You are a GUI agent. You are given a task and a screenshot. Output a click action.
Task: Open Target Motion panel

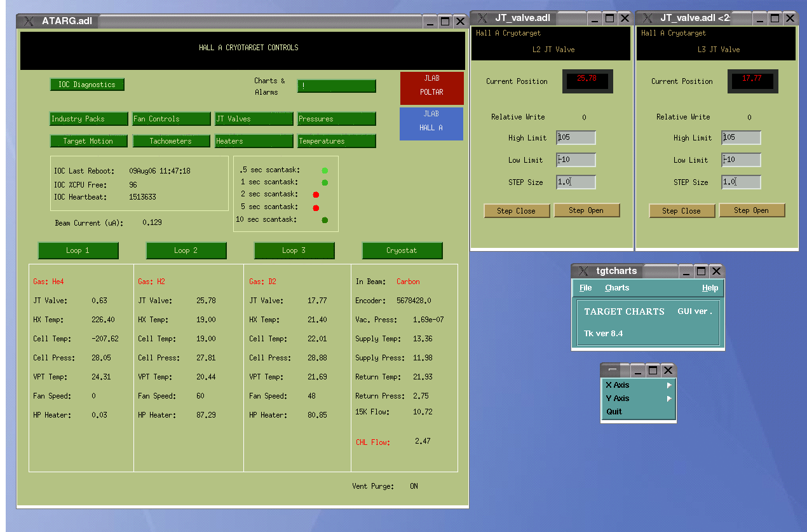pyautogui.click(x=89, y=141)
